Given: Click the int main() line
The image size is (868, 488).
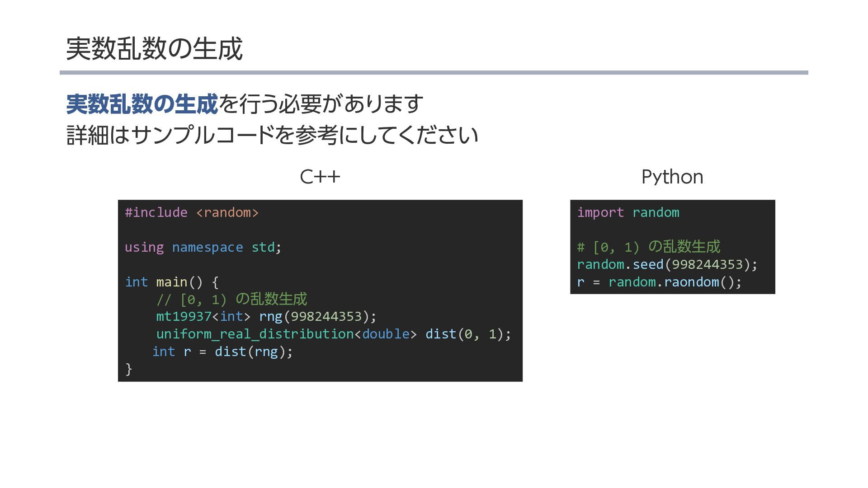Looking at the screenshot, I should pos(172,282).
